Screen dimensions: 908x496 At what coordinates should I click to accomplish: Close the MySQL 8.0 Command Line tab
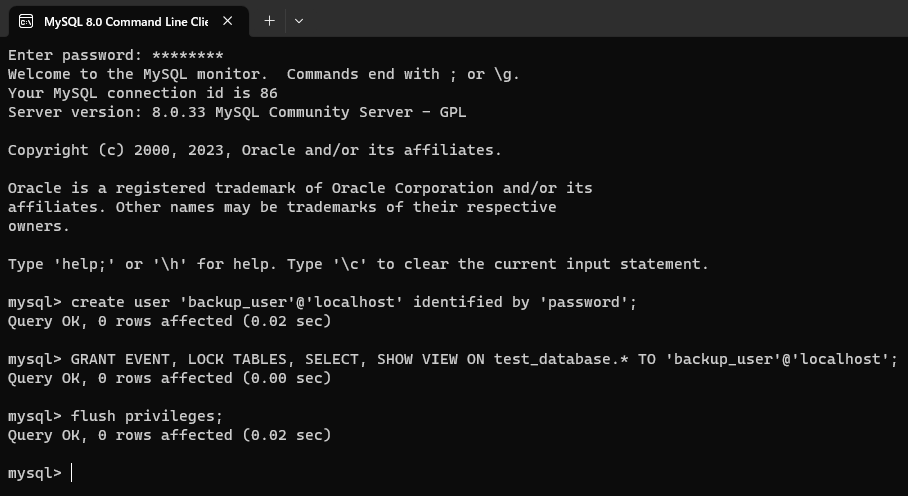pyautogui.click(x=228, y=21)
